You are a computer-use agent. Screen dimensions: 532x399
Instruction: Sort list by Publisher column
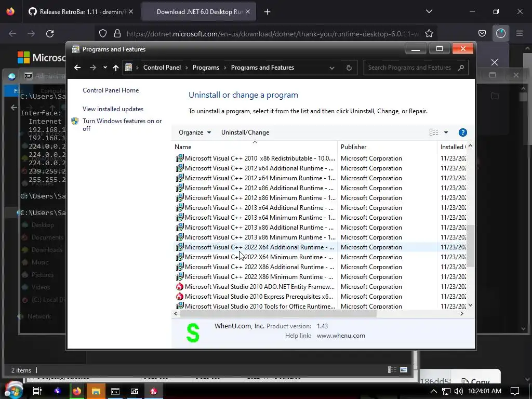387,147
